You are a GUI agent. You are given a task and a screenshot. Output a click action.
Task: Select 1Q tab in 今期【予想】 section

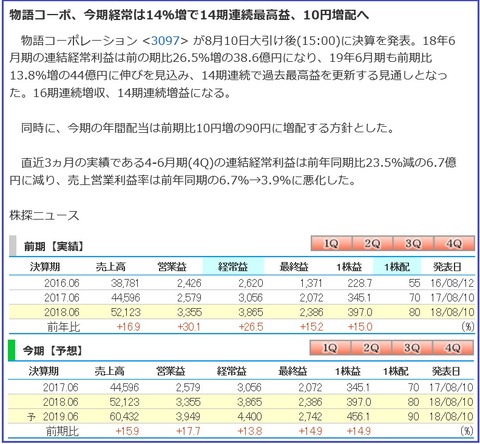tap(330, 348)
